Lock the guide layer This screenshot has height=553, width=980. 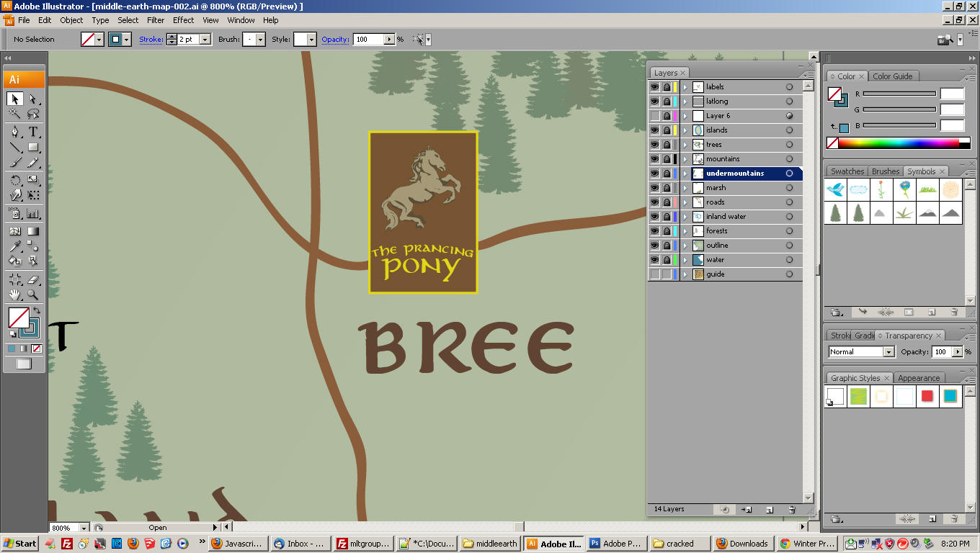[x=667, y=274]
